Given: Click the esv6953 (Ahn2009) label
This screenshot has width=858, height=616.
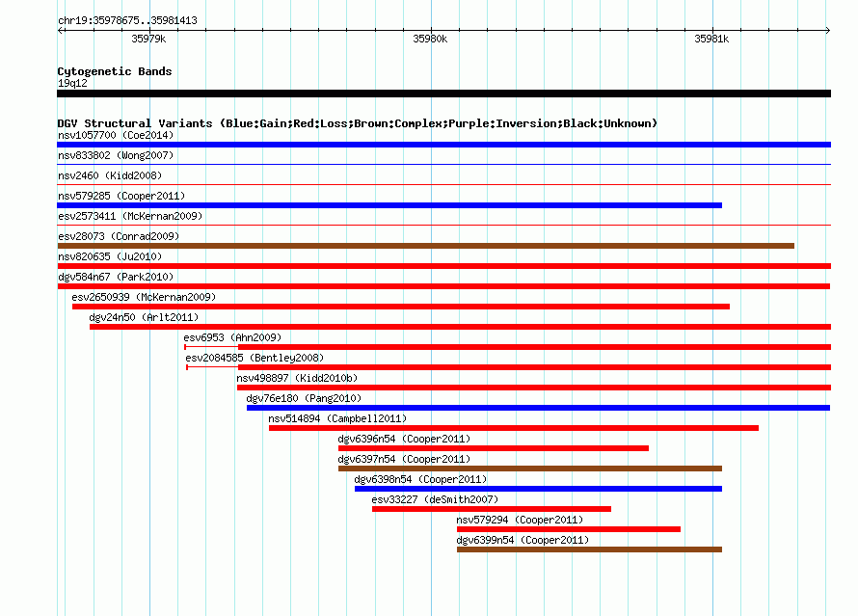Looking at the screenshot, I should click(x=232, y=337).
